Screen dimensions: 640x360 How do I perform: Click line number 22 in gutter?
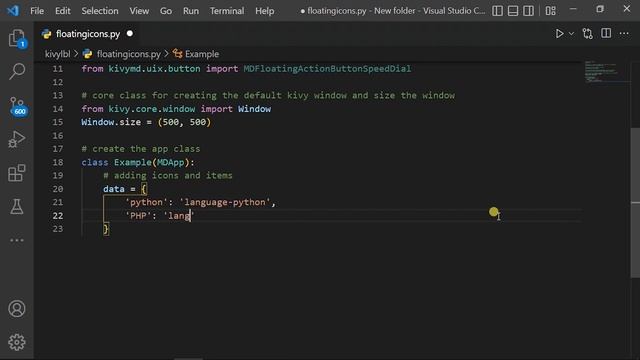coord(58,216)
